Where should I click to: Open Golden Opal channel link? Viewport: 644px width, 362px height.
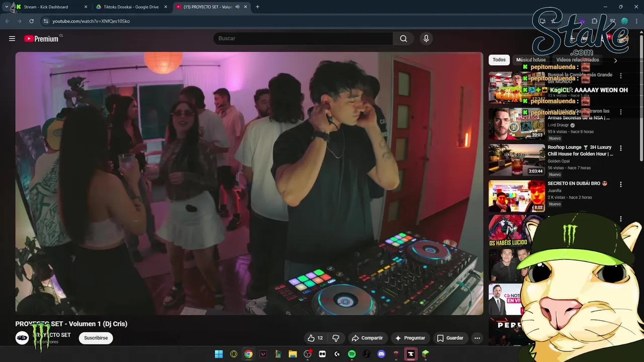(x=558, y=161)
